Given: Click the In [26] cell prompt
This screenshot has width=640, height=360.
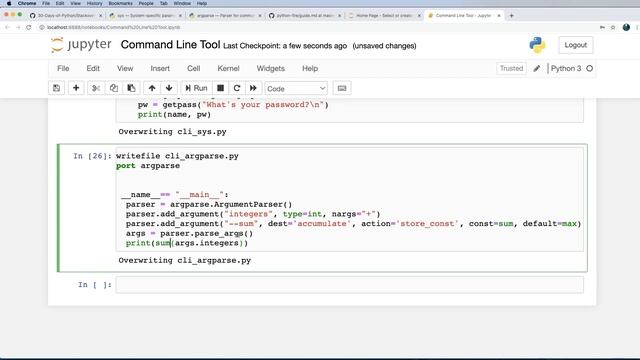Looking at the screenshot, I should point(92,156).
